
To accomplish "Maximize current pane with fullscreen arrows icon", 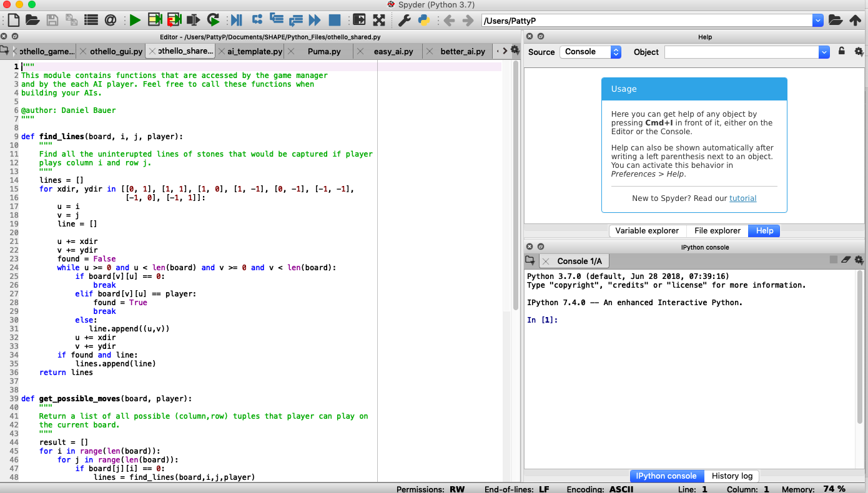I will click(x=378, y=20).
